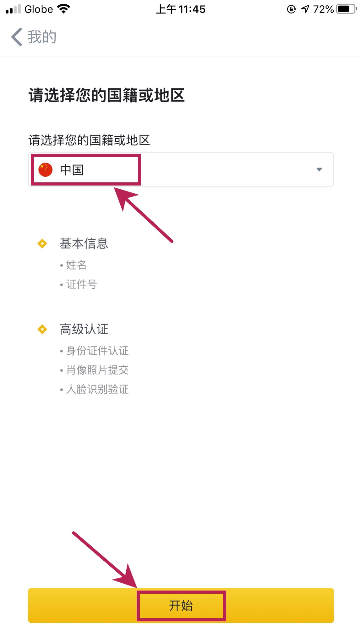Image resolution: width=362 pixels, height=644 pixels.
Task: Tap the 肖像照片提交 list item
Action: [x=97, y=370]
